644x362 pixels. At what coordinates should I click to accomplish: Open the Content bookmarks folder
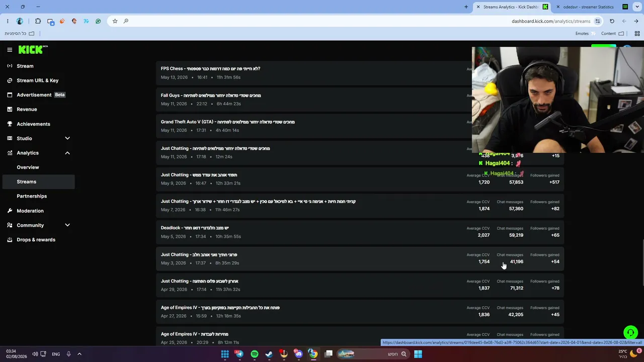612,34
